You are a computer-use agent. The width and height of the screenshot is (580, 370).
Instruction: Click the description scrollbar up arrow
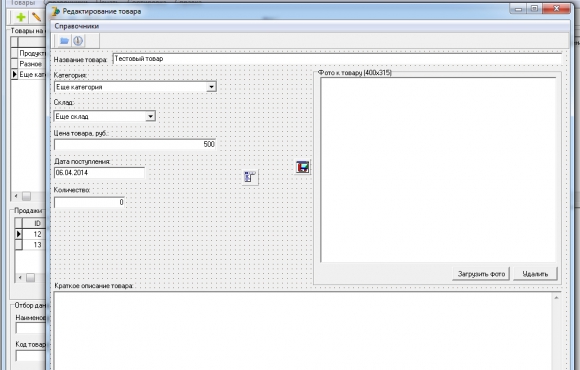557,297
